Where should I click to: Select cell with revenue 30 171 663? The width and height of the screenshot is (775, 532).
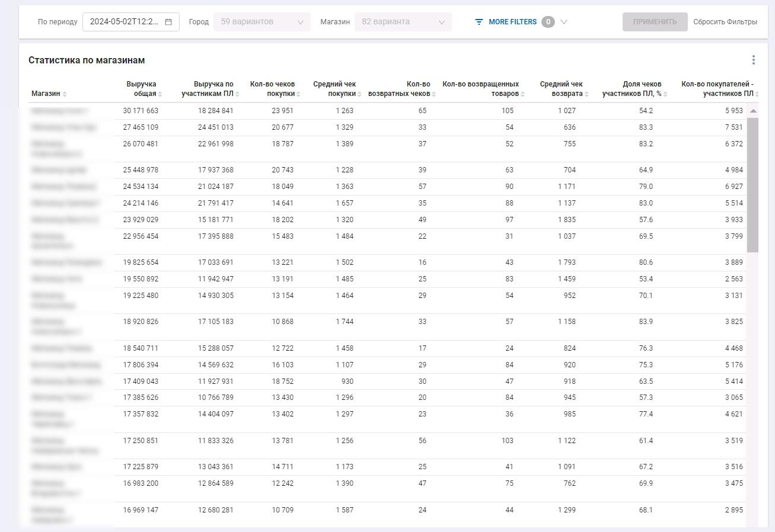141,111
